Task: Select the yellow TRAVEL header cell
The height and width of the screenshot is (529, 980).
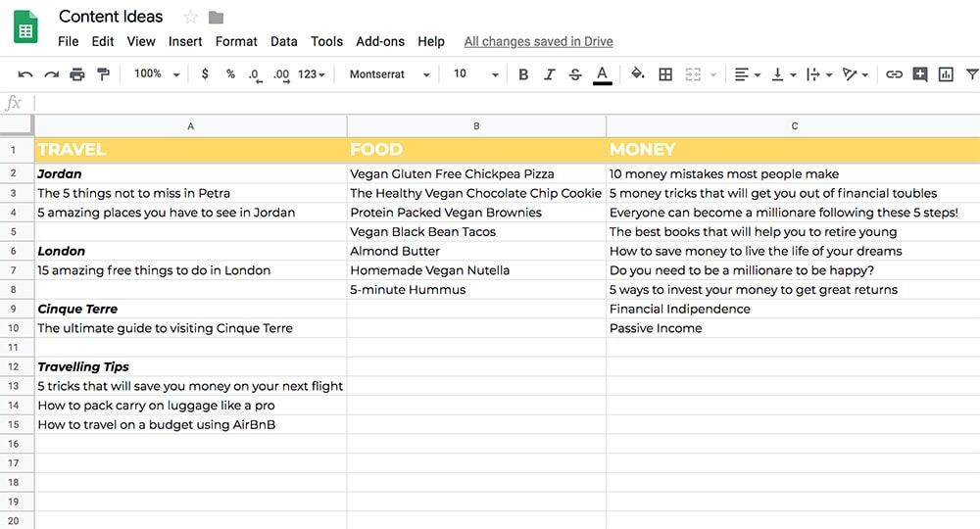Action: tap(190, 150)
